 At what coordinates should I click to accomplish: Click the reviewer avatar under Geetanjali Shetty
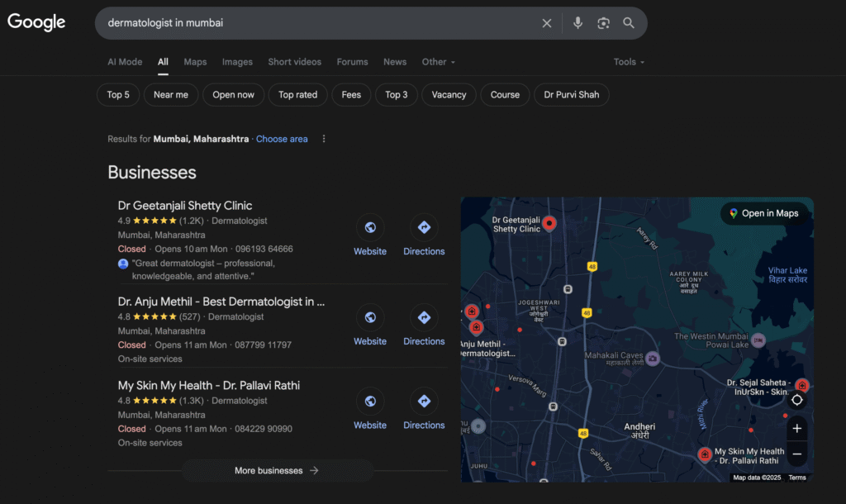click(123, 264)
